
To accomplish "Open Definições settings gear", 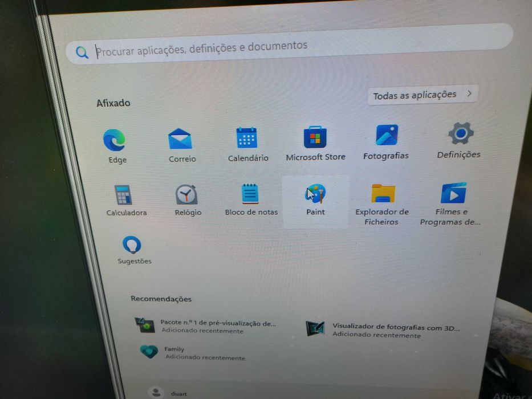I will 459,140.
